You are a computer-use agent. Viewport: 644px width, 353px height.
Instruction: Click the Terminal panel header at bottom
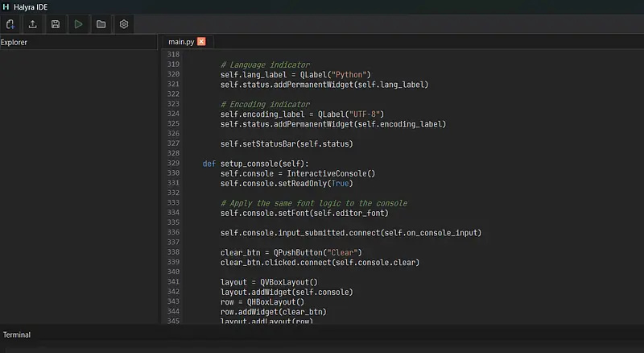point(16,334)
